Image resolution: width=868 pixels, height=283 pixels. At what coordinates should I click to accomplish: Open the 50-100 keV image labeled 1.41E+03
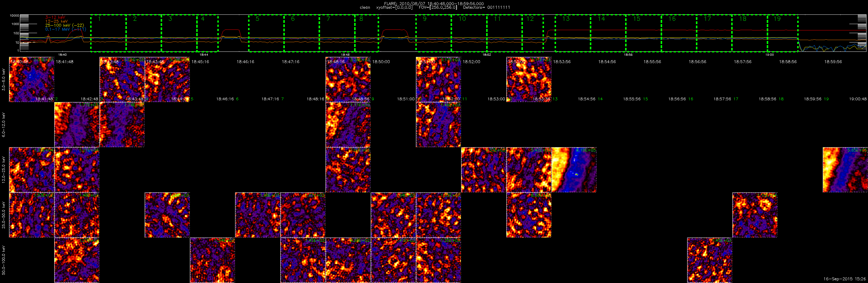tap(393, 260)
